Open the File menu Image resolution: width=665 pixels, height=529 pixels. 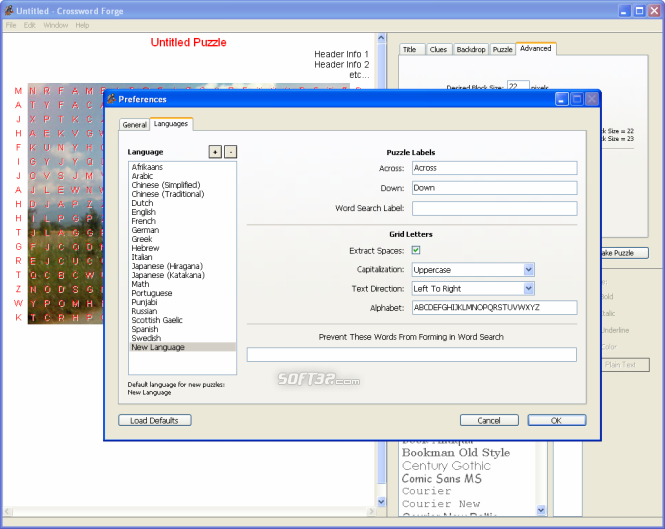(11, 25)
